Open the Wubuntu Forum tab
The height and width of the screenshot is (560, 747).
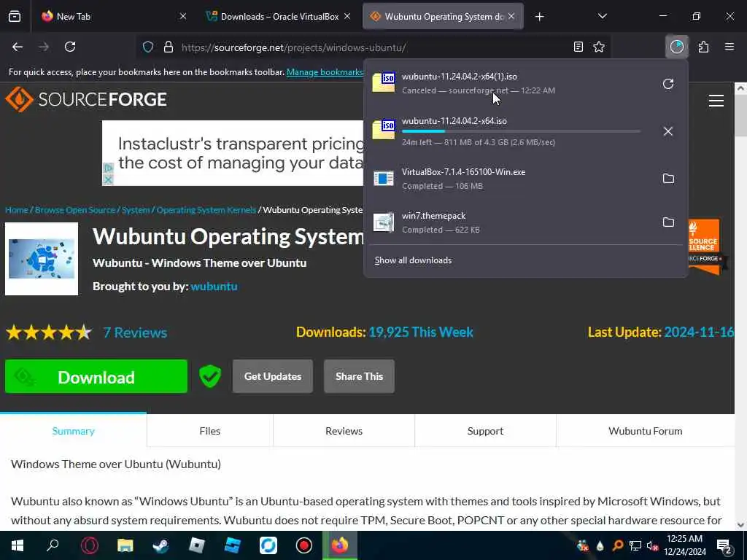tap(645, 430)
